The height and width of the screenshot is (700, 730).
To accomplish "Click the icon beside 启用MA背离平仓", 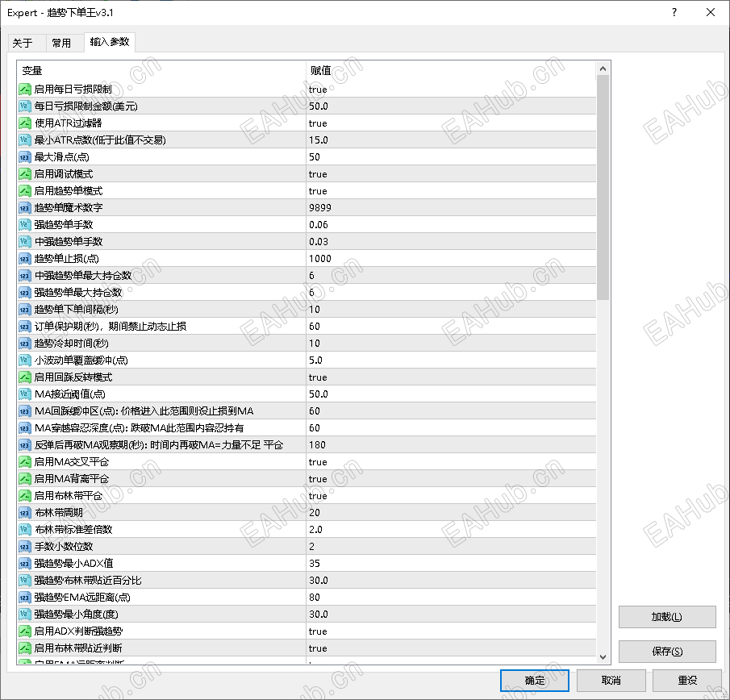I will (x=25, y=478).
